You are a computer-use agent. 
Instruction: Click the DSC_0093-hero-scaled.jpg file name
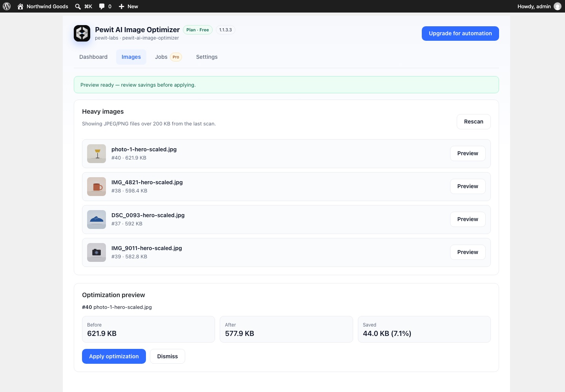(x=148, y=215)
